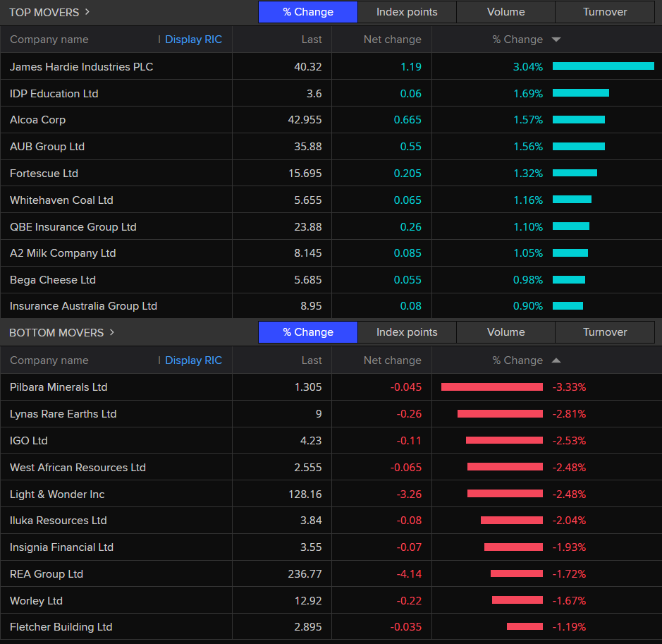The image size is (662, 644).
Task: Open Fletcher Building Ltd entry
Action: 61,626
